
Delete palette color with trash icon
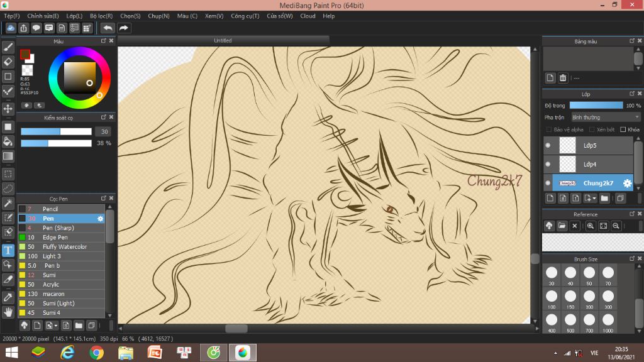(563, 78)
